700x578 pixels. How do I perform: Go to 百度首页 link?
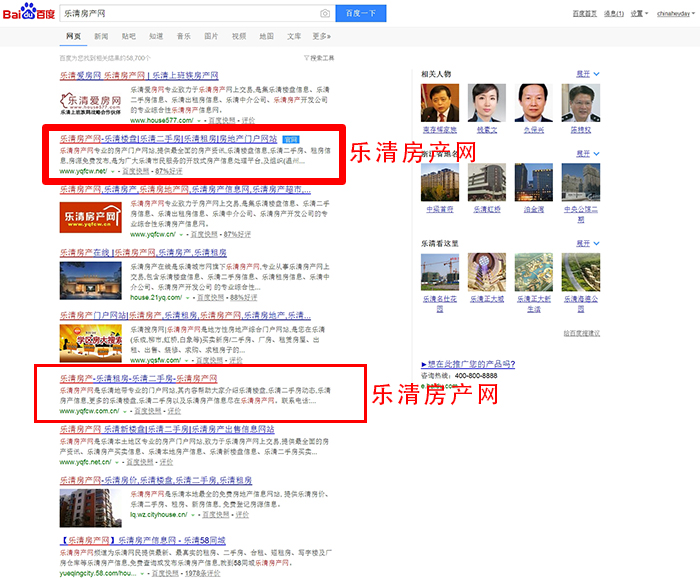coord(584,13)
